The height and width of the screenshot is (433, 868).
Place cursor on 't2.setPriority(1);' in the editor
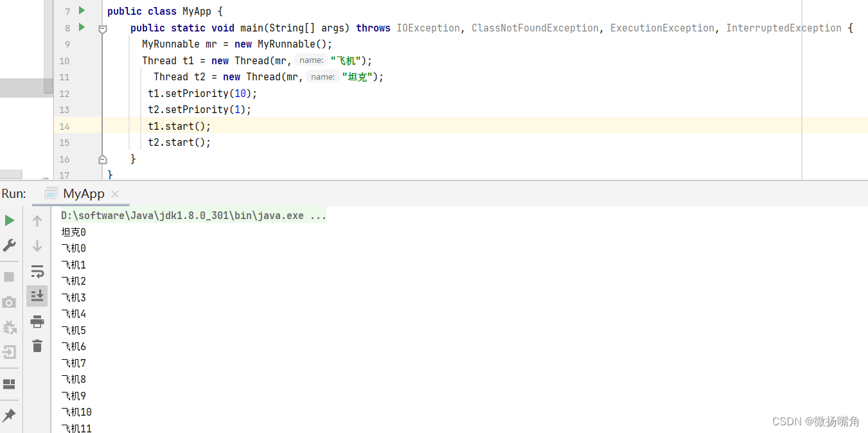199,110
